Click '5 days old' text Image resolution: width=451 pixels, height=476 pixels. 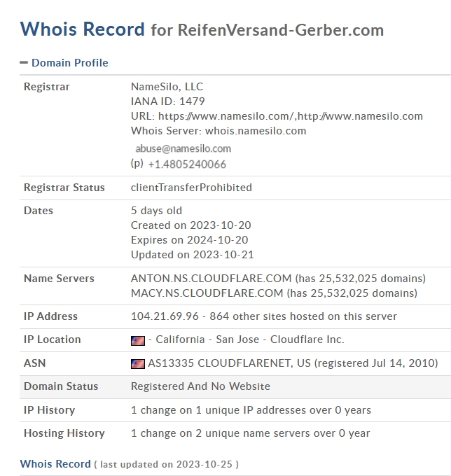[156, 211]
